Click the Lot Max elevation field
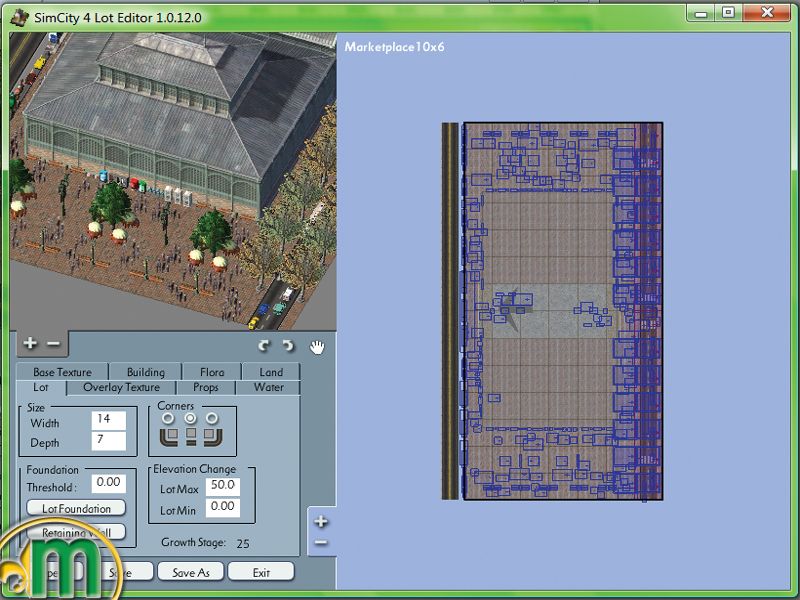Viewport: 800px width, 600px height. 223,486
